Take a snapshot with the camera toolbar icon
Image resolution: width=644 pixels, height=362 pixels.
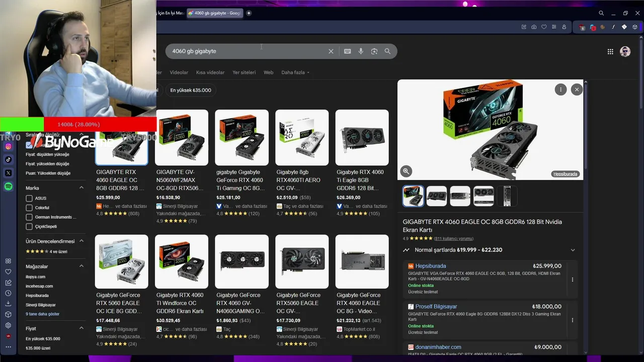[x=534, y=27]
